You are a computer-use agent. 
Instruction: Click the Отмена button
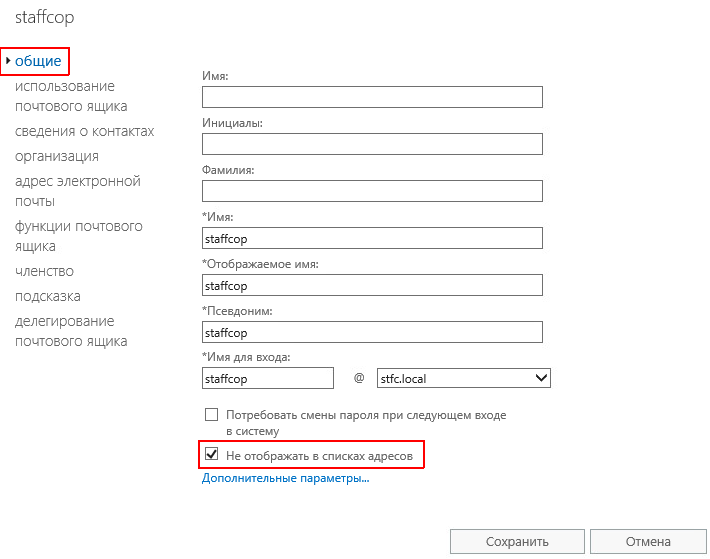[x=648, y=541]
